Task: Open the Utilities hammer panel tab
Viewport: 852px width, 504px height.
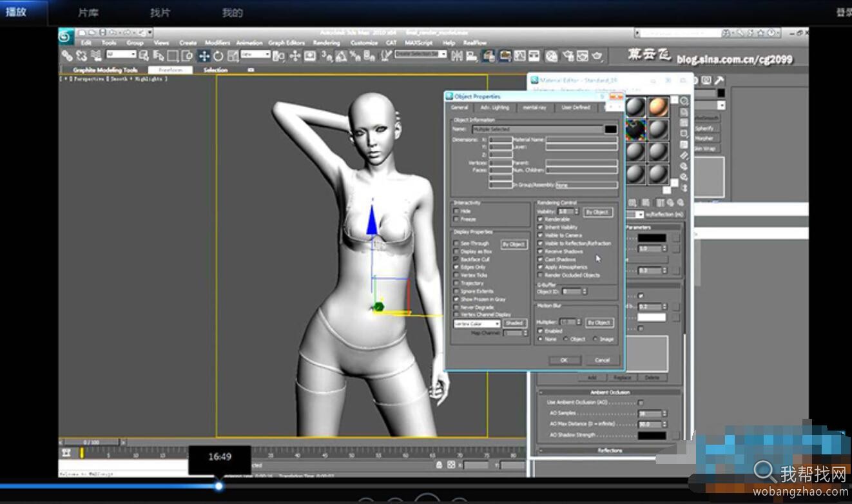Action: [x=719, y=81]
